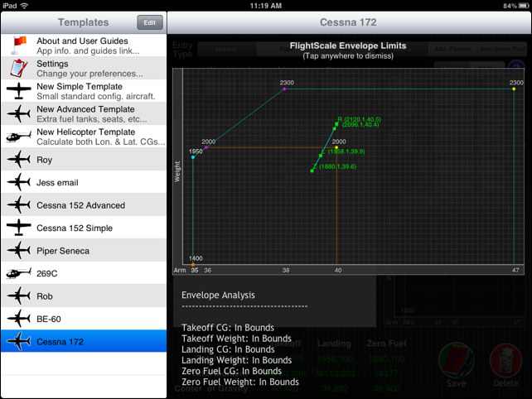532x399 pixels.
Task: Click the New Advanced Template airplane icon
Action: pos(17,113)
